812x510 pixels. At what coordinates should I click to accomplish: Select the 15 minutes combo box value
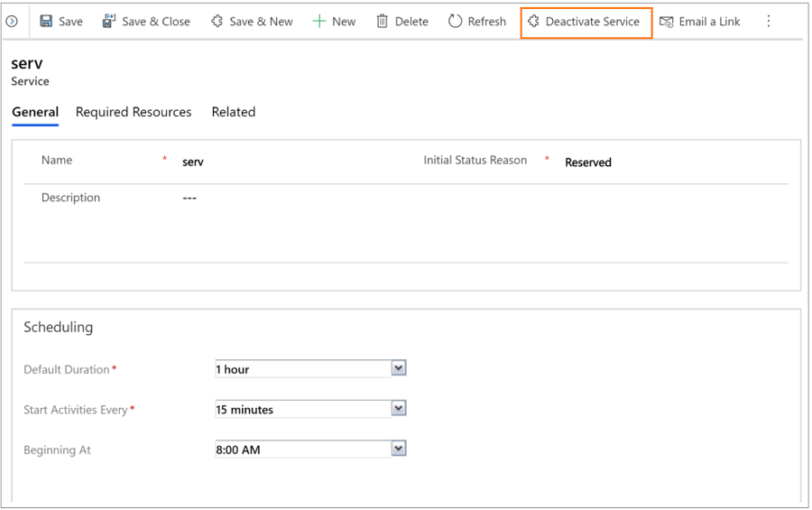tap(303, 410)
